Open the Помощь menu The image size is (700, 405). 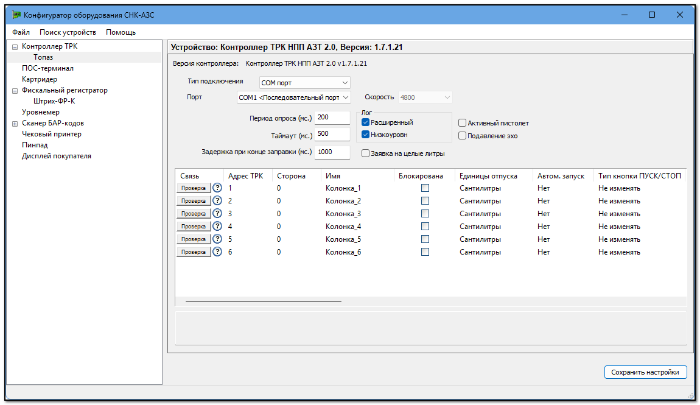[x=121, y=32]
